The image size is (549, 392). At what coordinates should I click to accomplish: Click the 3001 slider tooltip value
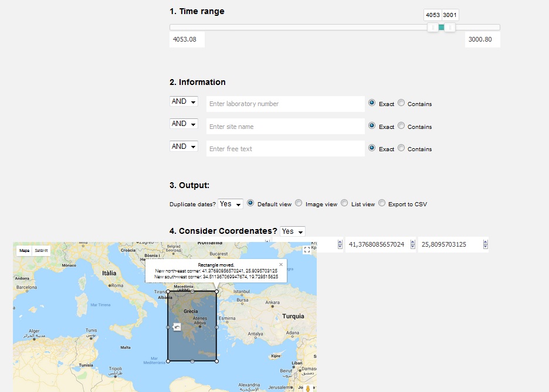pyautogui.click(x=450, y=15)
